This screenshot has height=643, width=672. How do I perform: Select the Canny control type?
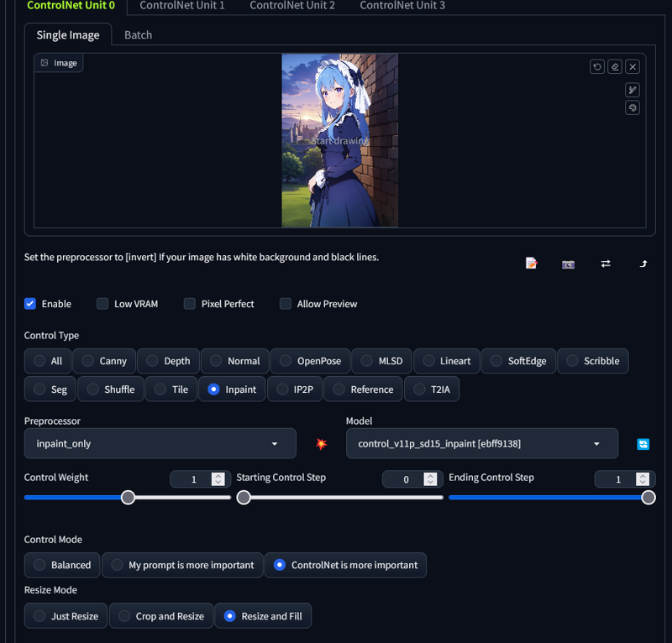(x=104, y=361)
